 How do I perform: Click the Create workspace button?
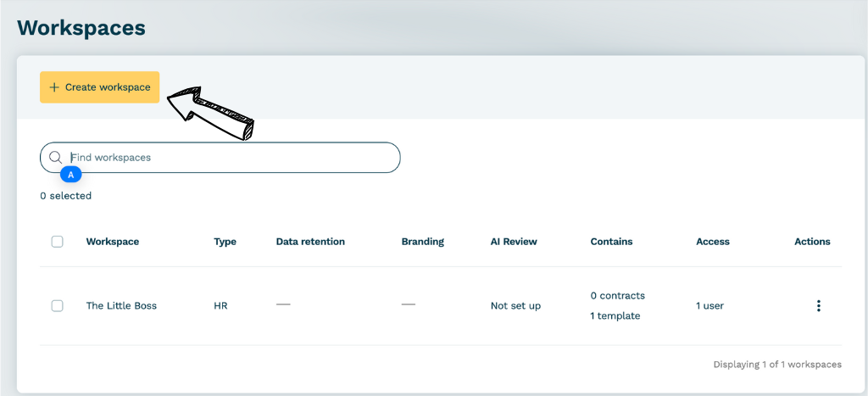[x=100, y=87]
